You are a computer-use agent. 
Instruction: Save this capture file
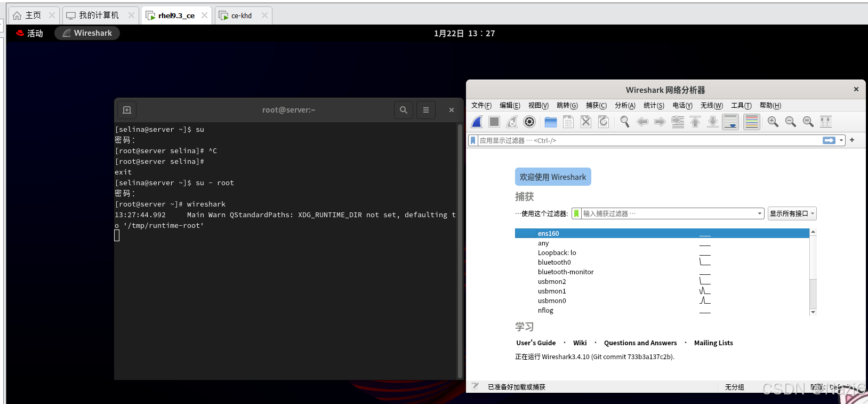coord(568,122)
